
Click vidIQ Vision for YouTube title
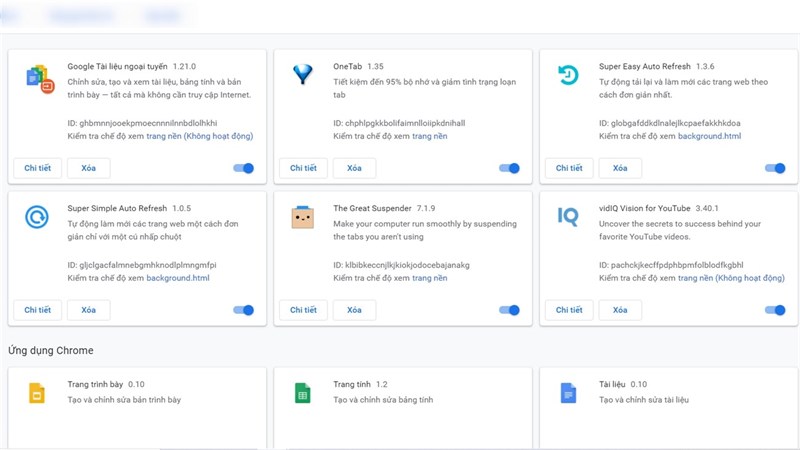644,208
